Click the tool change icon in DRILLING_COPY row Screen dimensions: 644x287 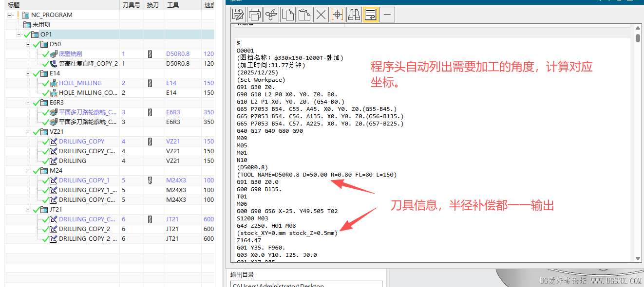point(150,141)
